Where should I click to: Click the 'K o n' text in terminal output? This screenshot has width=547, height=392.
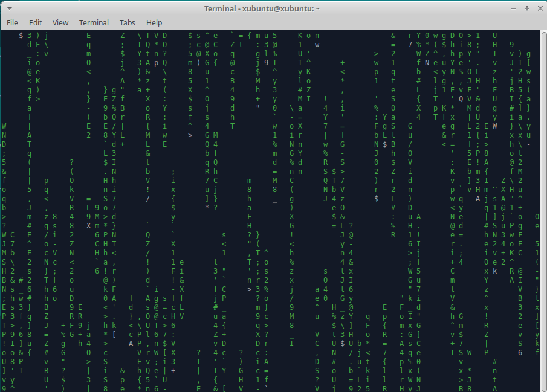coord(308,36)
